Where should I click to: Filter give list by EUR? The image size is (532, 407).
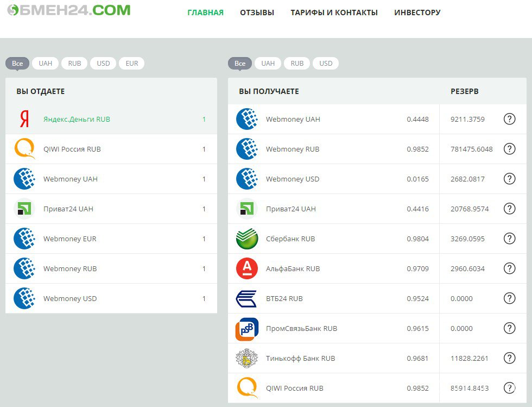(131, 63)
